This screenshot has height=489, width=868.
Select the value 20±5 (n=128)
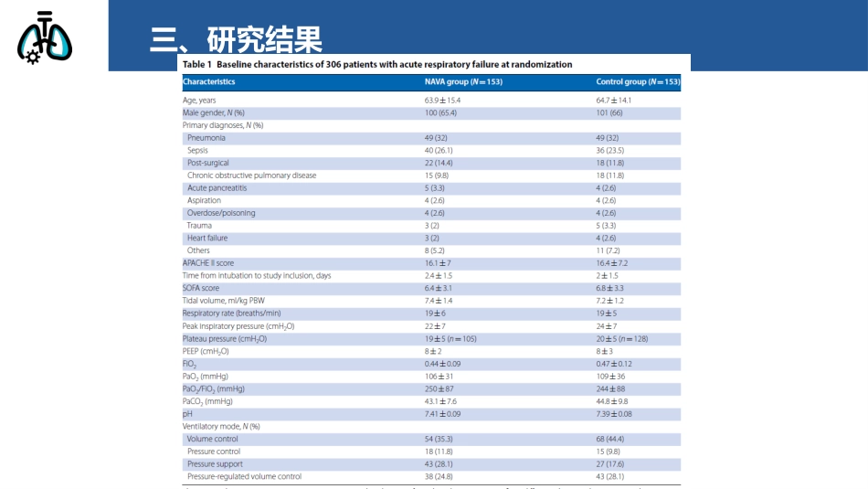pyautogui.click(x=622, y=339)
